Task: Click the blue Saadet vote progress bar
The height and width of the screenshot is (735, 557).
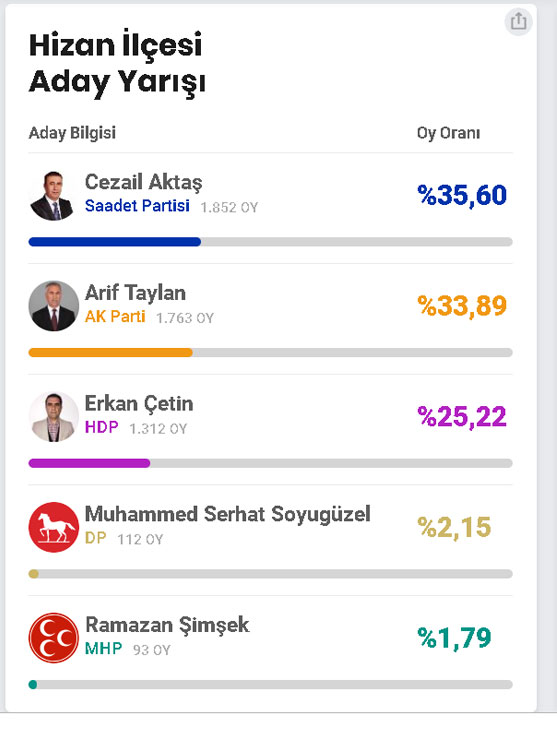Action: click(x=115, y=242)
